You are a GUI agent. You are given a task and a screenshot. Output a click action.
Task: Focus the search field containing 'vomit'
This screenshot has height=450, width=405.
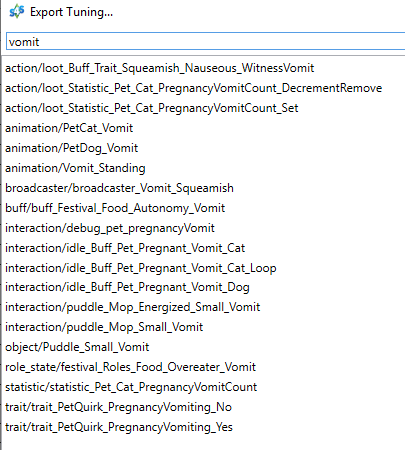(x=205, y=42)
